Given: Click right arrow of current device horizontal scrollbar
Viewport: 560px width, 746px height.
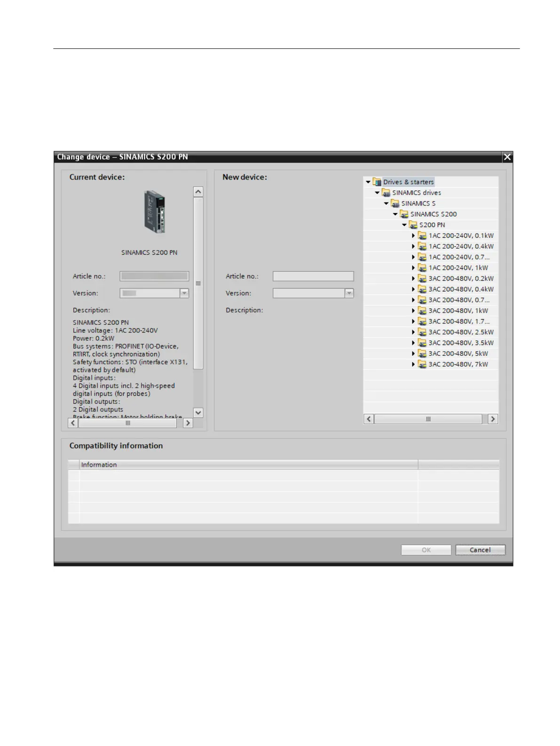Looking at the screenshot, I should [188, 423].
